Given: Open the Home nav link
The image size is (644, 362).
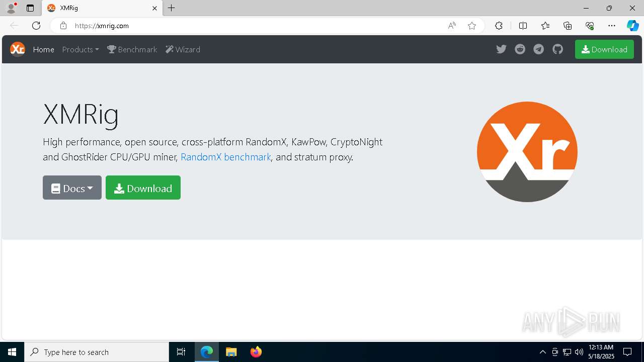Looking at the screenshot, I should point(44,49).
